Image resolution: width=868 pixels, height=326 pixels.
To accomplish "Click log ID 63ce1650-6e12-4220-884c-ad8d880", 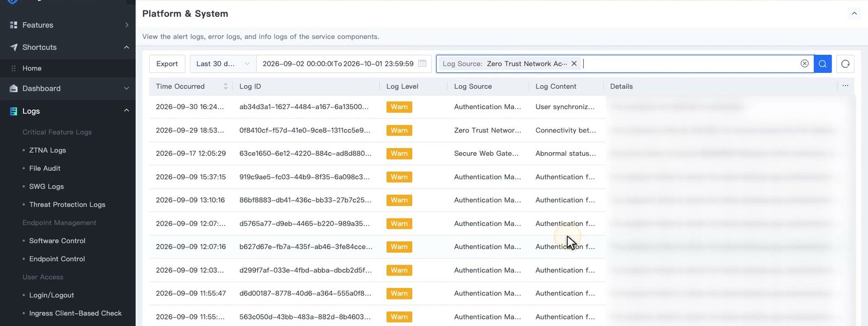I will click(x=305, y=154).
